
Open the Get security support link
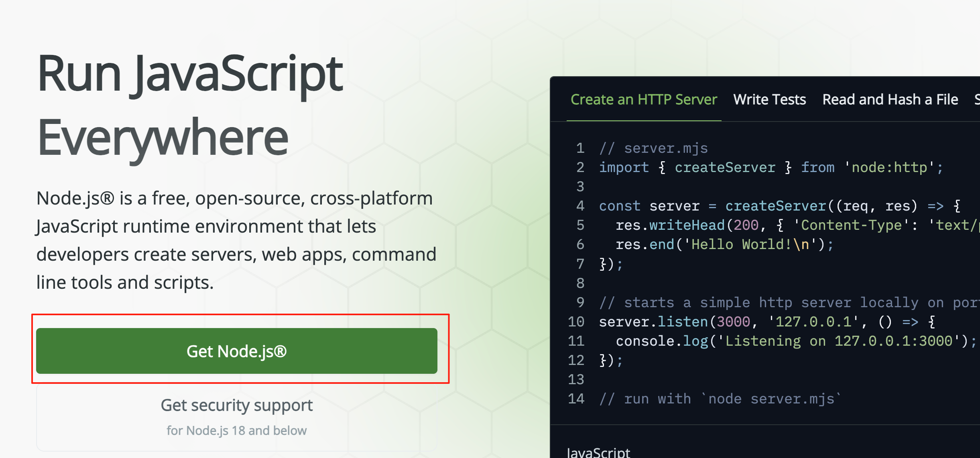pos(236,405)
